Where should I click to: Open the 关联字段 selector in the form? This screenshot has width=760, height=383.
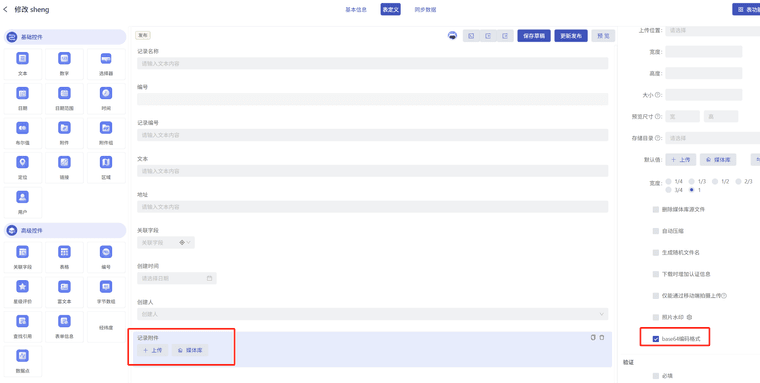click(x=166, y=242)
